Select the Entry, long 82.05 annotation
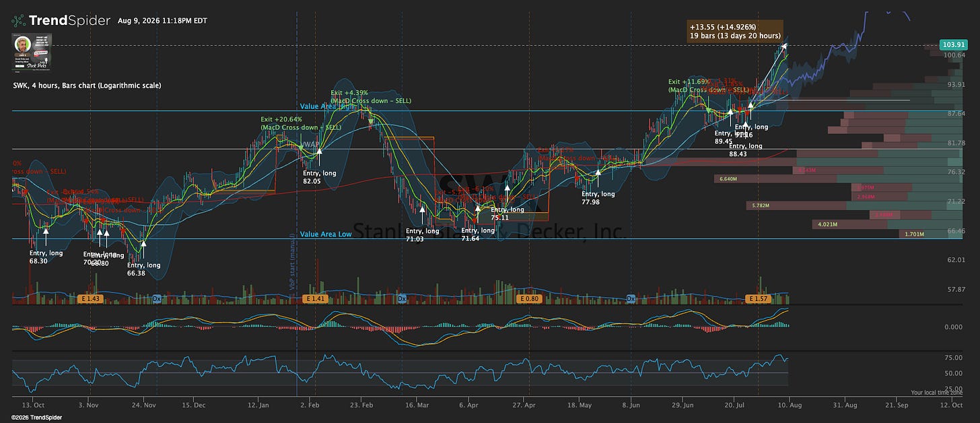Screen dimensions: 980x423 click(320, 177)
